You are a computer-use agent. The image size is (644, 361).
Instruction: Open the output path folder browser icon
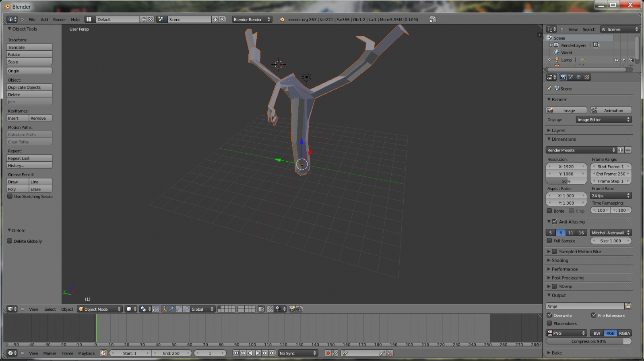628,306
